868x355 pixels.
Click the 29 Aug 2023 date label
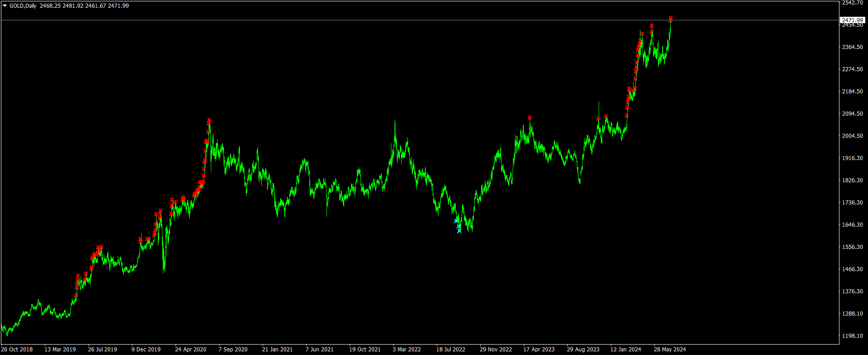click(x=583, y=350)
